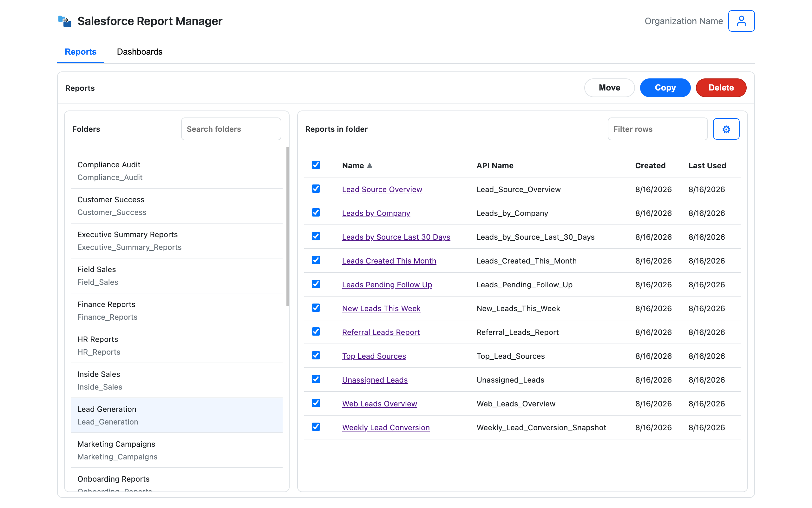This screenshot has width=812, height=508.
Task: Focus the Search folders input field
Action: [x=231, y=129]
